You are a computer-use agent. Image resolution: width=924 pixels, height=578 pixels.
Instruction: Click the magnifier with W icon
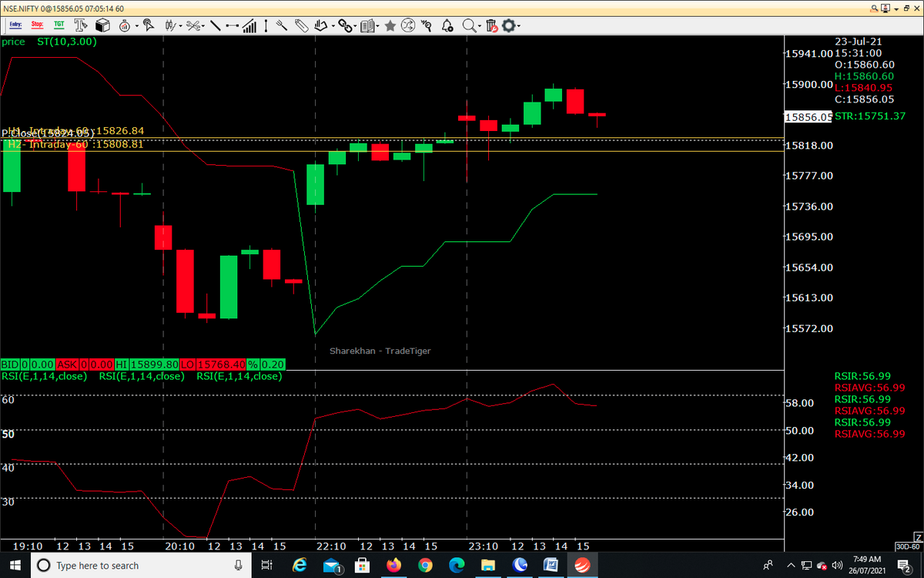427,25
